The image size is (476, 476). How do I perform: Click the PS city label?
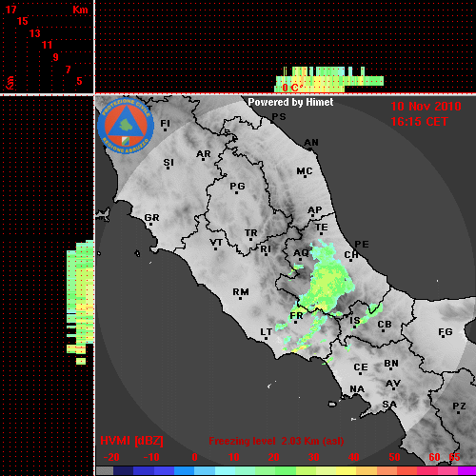279,116
